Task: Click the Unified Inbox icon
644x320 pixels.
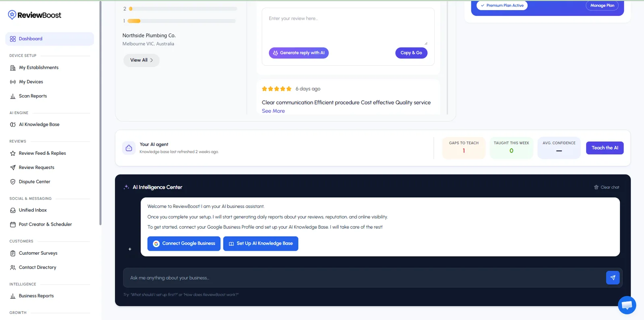Action: tap(13, 210)
